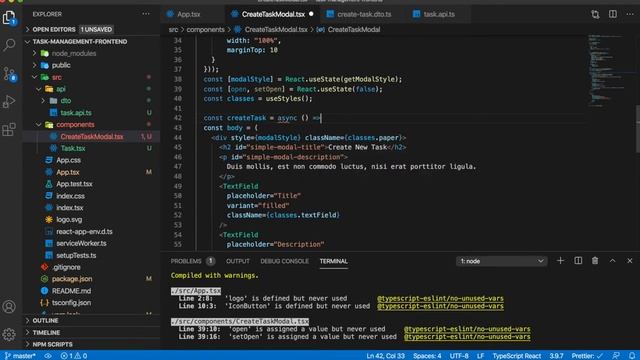This screenshot has width=640, height=360.
Task: Select the CreateTaskModal.tsx editor tab
Action: pos(273,14)
